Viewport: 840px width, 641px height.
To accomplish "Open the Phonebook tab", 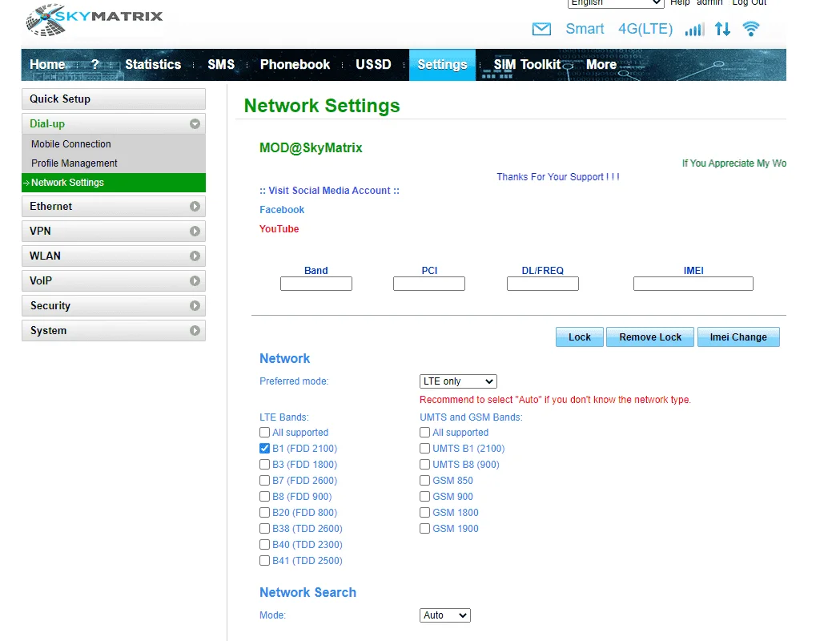I will click(295, 65).
